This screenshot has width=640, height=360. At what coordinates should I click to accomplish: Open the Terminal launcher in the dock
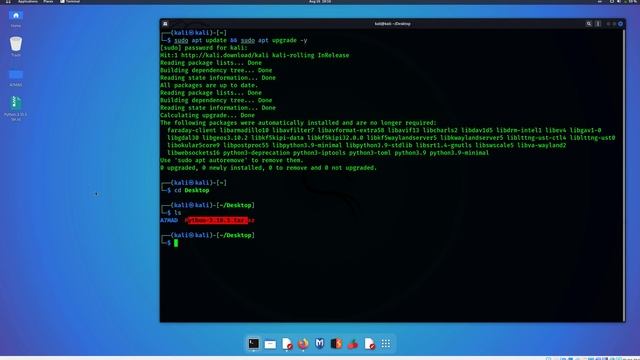pos(253,344)
